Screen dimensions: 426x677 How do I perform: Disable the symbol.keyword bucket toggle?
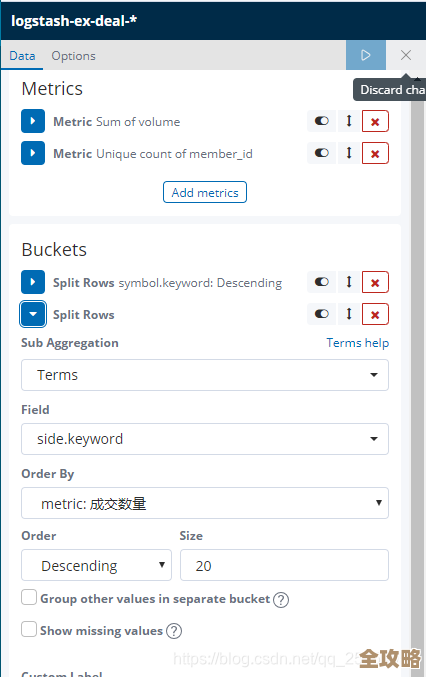[322, 282]
